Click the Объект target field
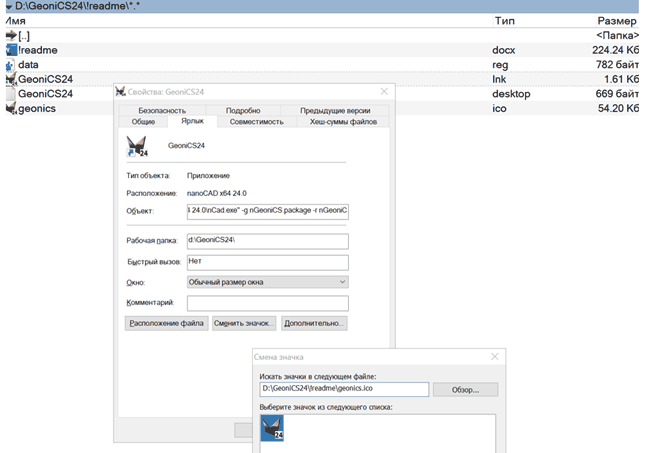Viewport: 646px width, 453px height. [x=268, y=211]
